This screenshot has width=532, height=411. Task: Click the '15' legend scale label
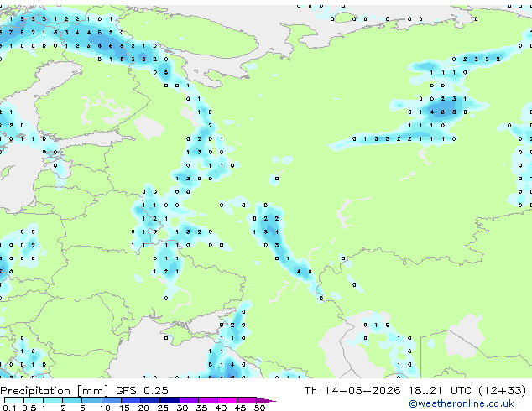coord(124,408)
